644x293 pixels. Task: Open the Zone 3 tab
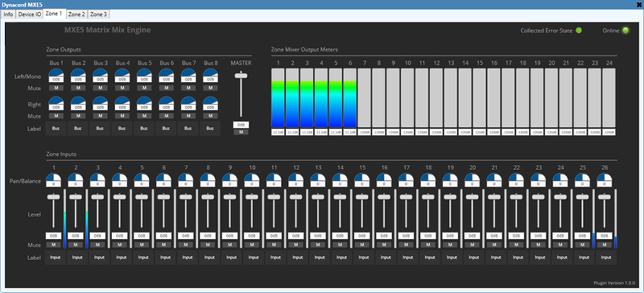click(99, 14)
